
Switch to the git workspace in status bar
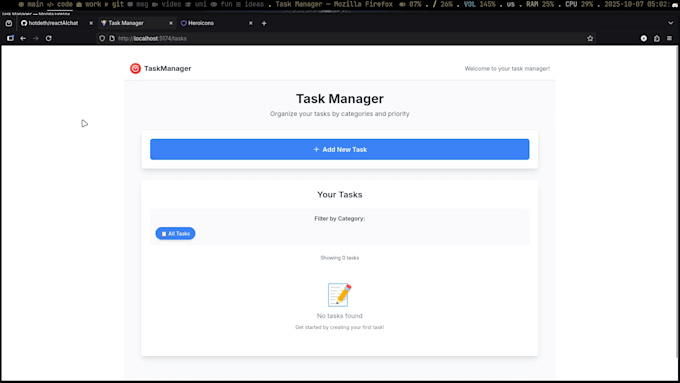coord(114,4)
